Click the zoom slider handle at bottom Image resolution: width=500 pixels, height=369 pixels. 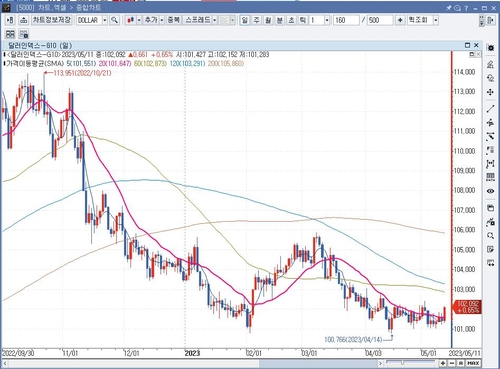coord(402,363)
